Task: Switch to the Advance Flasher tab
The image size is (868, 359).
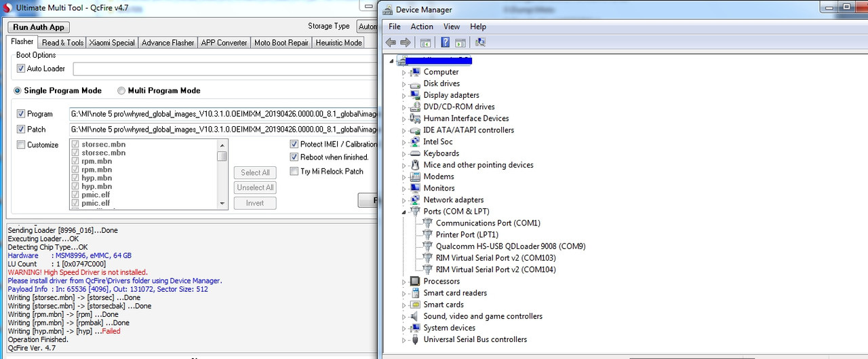Action: (167, 42)
